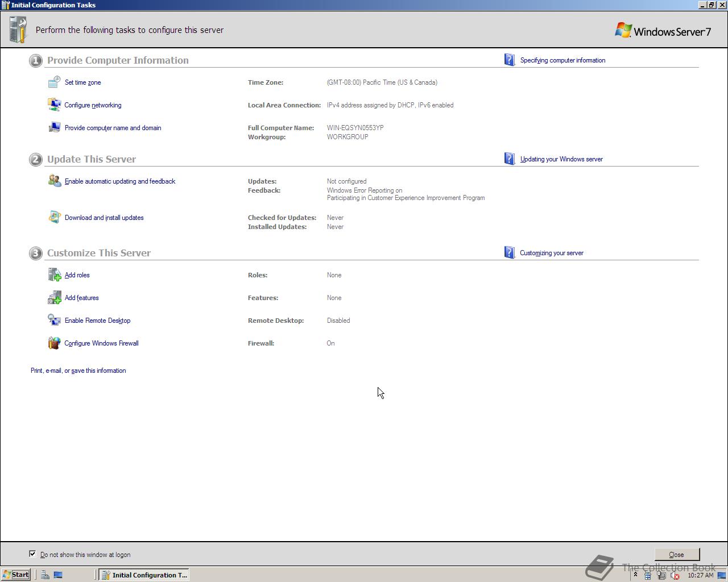The height and width of the screenshot is (582, 728).
Task: Click the 'Not configured' updates value
Action: pos(346,181)
